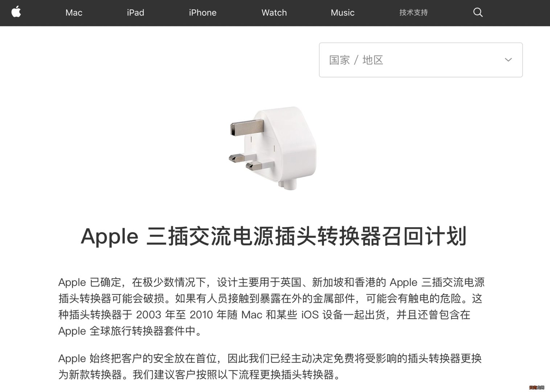Click the paragraph starting with Apple 已确定
This screenshot has height=392, width=550.
tap(271, 307)
